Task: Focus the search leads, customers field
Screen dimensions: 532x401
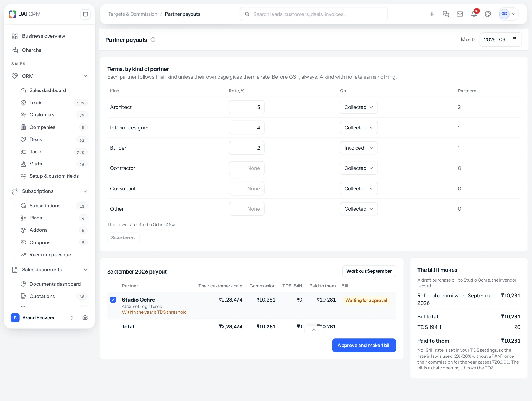Action: (x=314, y=14)
